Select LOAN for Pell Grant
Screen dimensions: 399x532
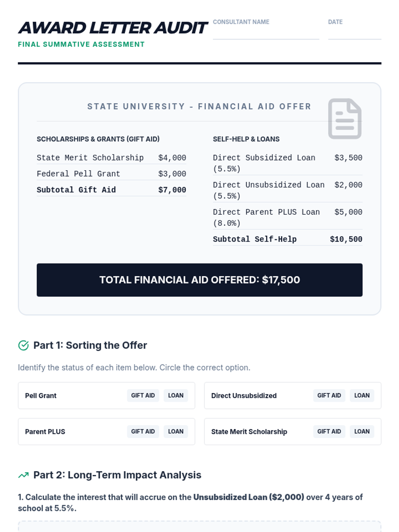point(176,395)
